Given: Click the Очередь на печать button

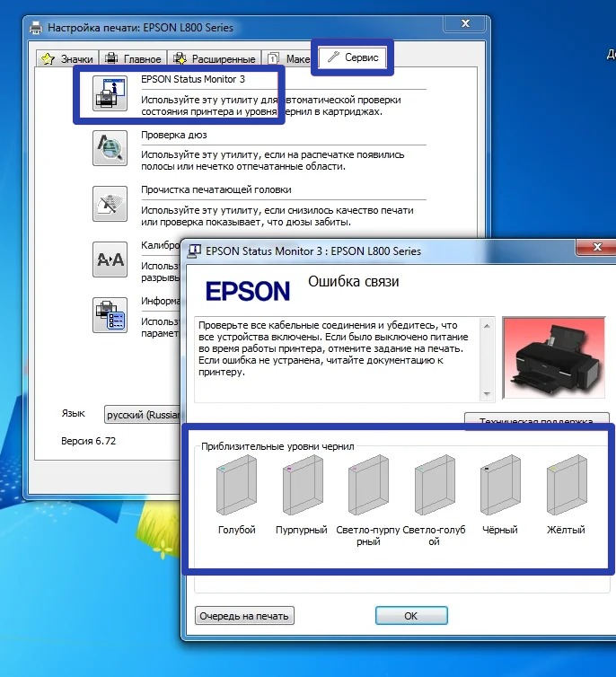Looking at the screenshot, I should tap(244, 616).
